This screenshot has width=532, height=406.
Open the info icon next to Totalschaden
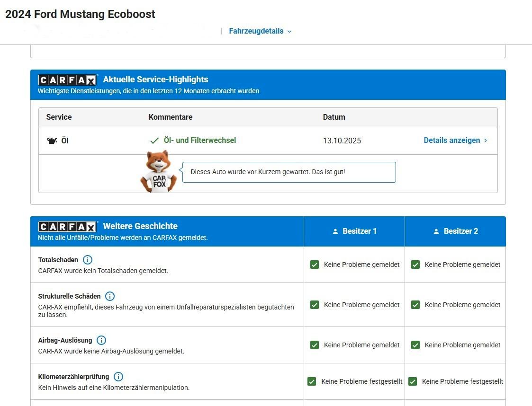point(88,260)
